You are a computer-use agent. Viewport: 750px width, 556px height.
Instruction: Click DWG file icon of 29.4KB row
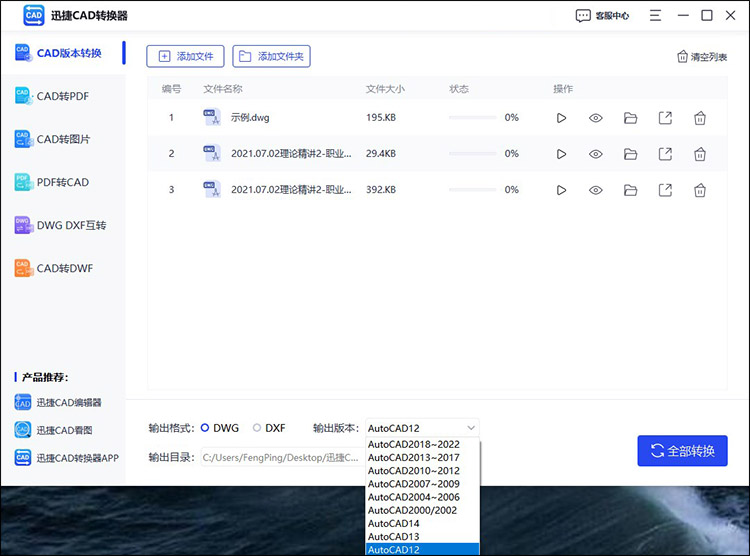click(212, 153)
